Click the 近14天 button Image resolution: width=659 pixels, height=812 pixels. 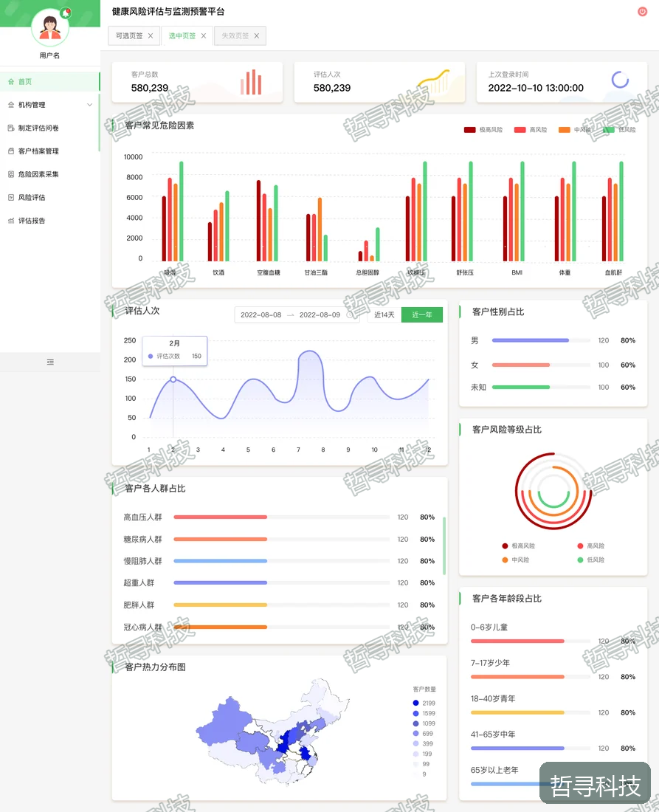coord(384,315)
